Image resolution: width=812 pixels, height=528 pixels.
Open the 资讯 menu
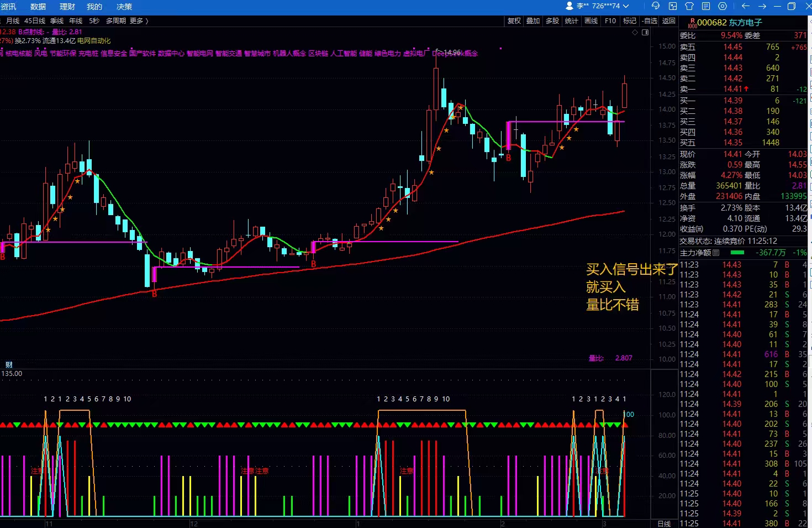(x=8, y=7)
